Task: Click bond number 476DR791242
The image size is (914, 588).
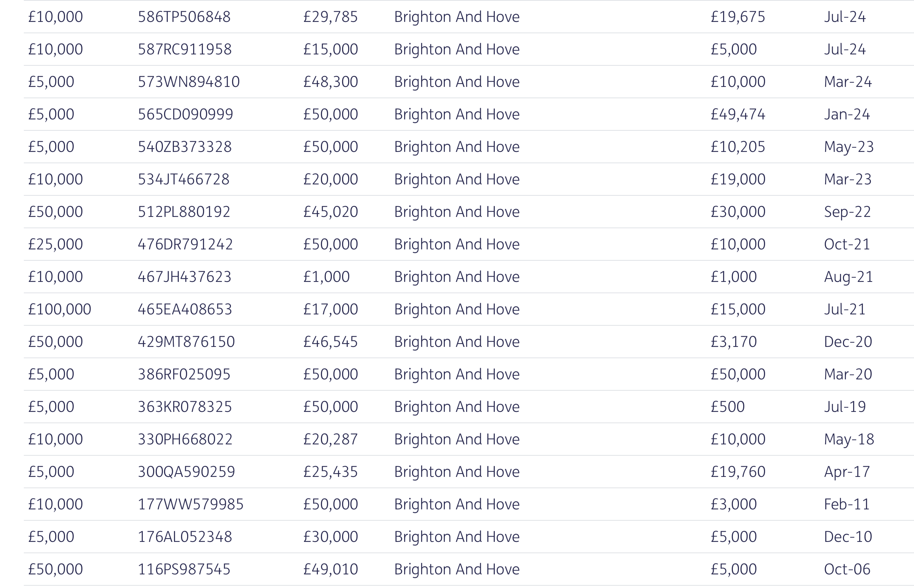Action: tap(185, 244)
